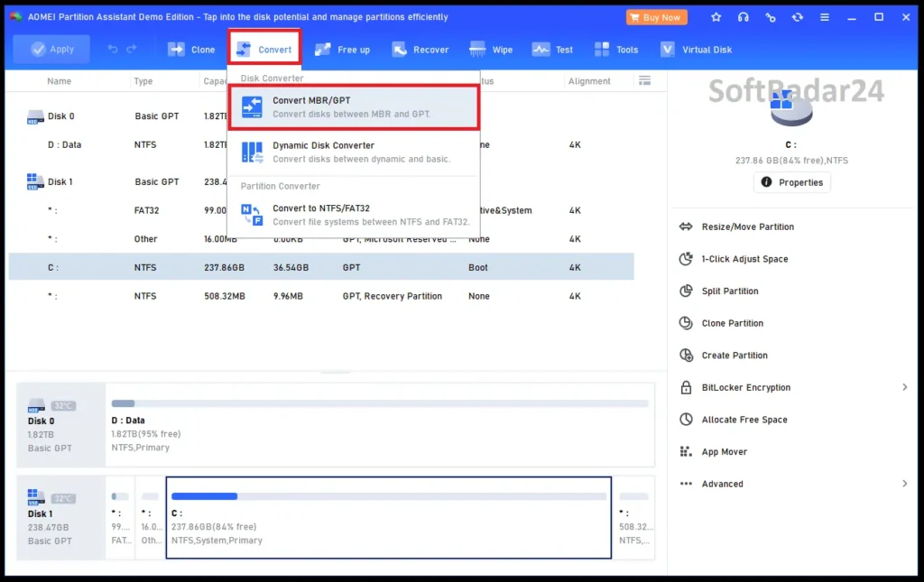Choose Convert MBR/GPT from the menu
Screen dimensions: 924x582
tap(354, 107)
